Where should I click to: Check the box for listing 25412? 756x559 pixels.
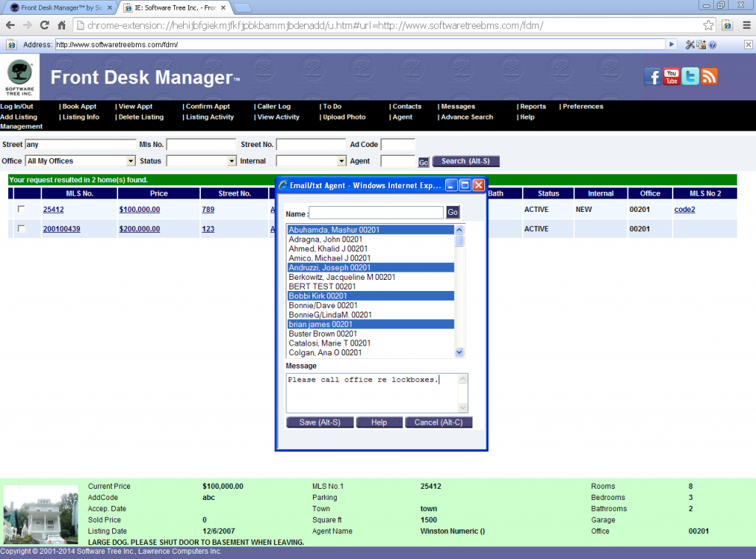tap(21, 210)
